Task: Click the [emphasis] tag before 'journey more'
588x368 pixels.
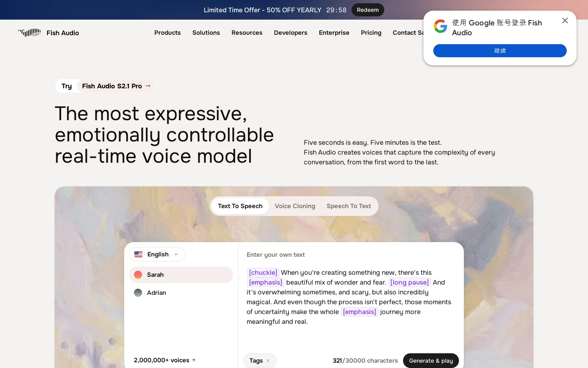Action: coord(359,312)
